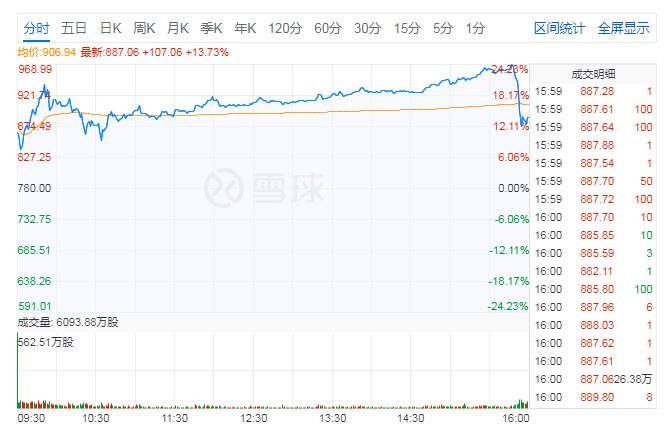The width and height of the screenshot is (671, 438).
Task: Open the 年K yearly chart tab
Action: [247, 28]
